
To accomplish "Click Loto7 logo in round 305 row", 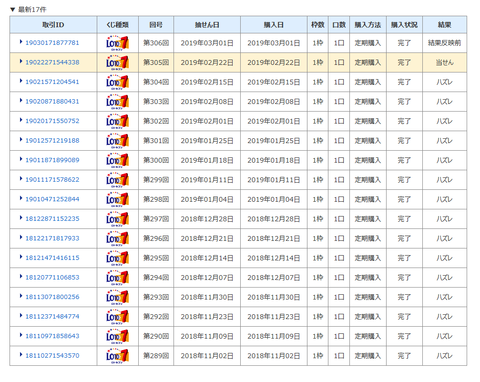I will pos(117,63).
